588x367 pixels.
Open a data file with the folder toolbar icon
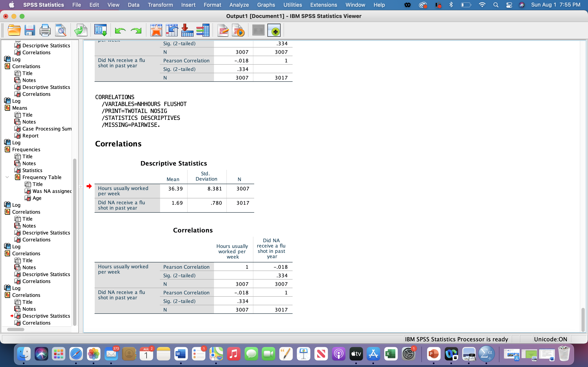(14, 30)
